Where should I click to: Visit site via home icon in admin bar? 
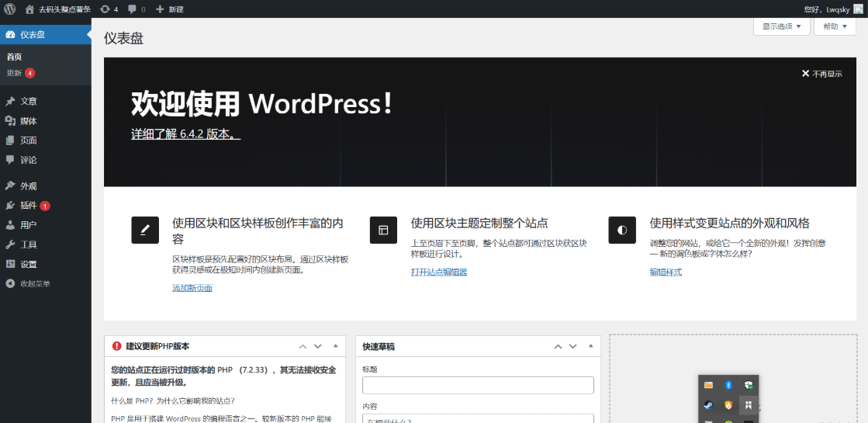click(30, 9)
